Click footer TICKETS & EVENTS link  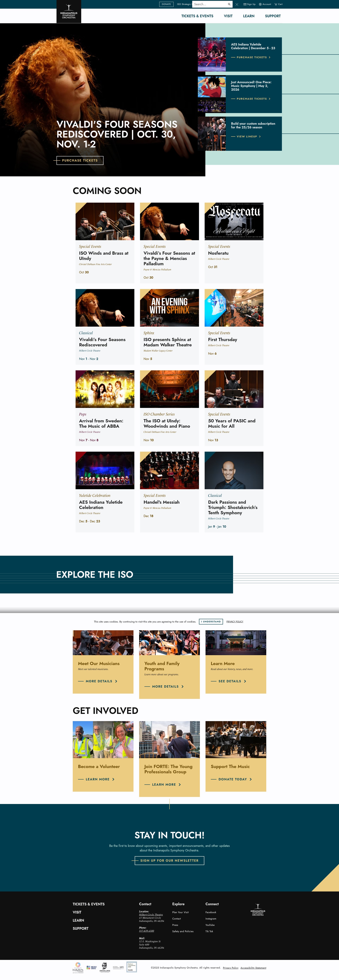pos(89,904)
